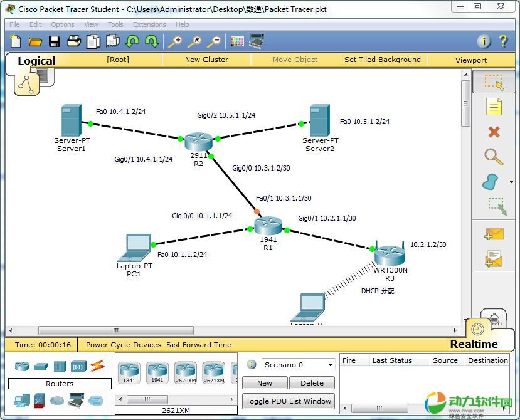Choose the Add Simple PDU envelope tool
The height and width of the screenshot is (420, 520).
(494, 234)
